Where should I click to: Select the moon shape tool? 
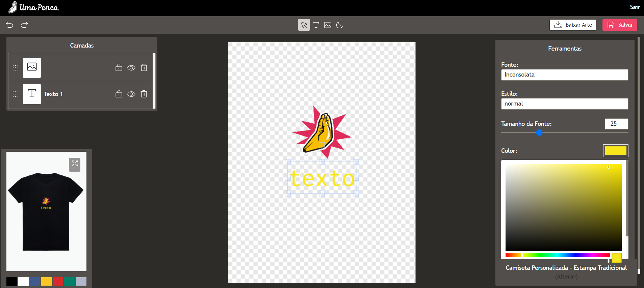coord(340,25)
